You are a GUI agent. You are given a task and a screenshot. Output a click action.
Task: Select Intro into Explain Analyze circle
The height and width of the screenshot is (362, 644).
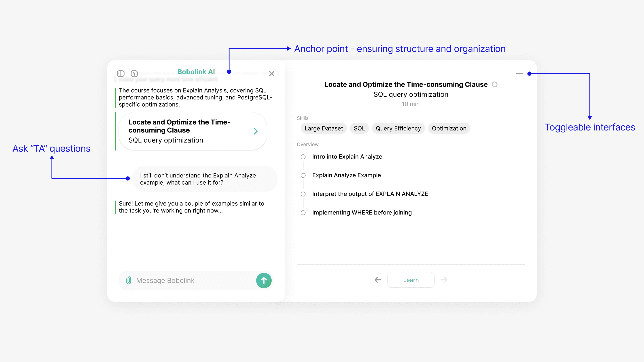click(x=303, y=157)
